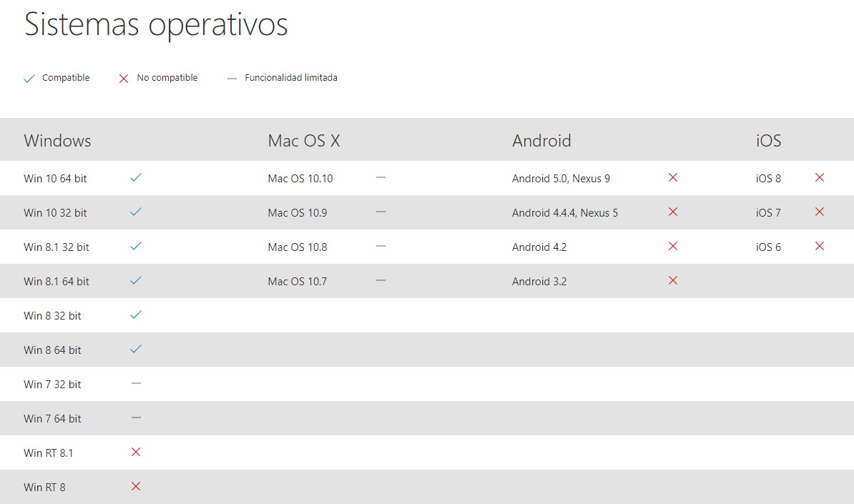Click the checkmark for Win 8 64 bit
Image resolution: width=854 pixels, height=504 pixels.
136,349
